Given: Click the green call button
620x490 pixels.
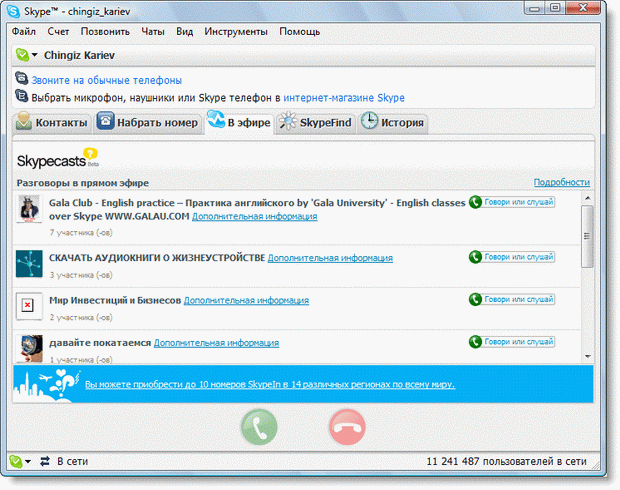Looking at the screenshot, I should click(259, 427).
